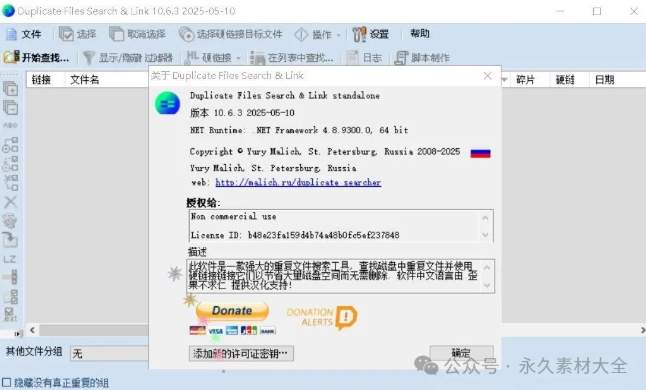Click 脚本制作 toolbar item

point(422,58)
